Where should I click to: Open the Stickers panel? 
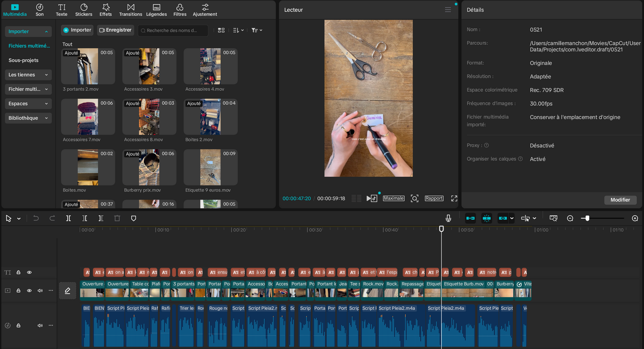coord(84,10)
